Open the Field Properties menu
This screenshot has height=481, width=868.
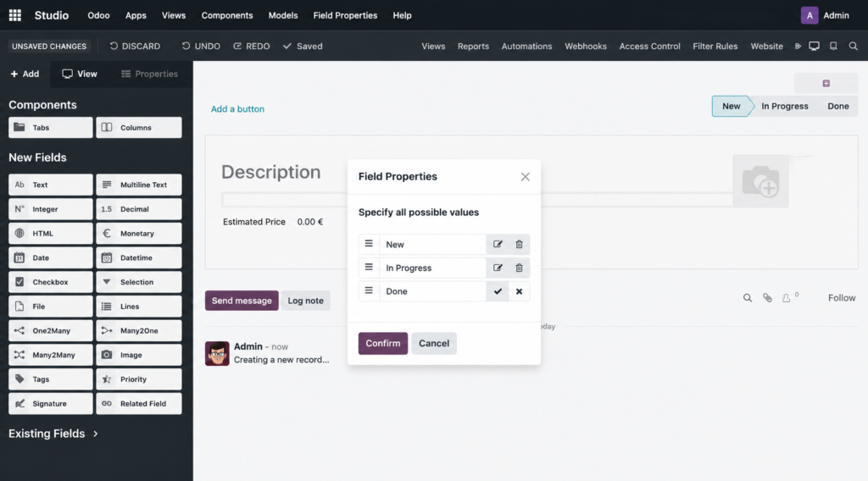pos(346,15)
